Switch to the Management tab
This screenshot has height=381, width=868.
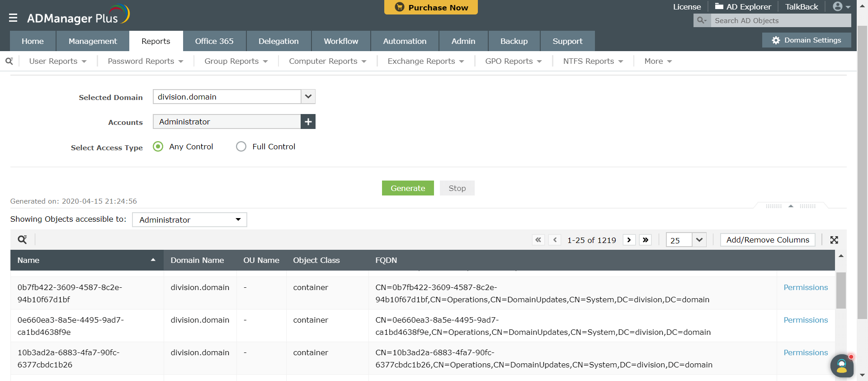pos(93,41)
